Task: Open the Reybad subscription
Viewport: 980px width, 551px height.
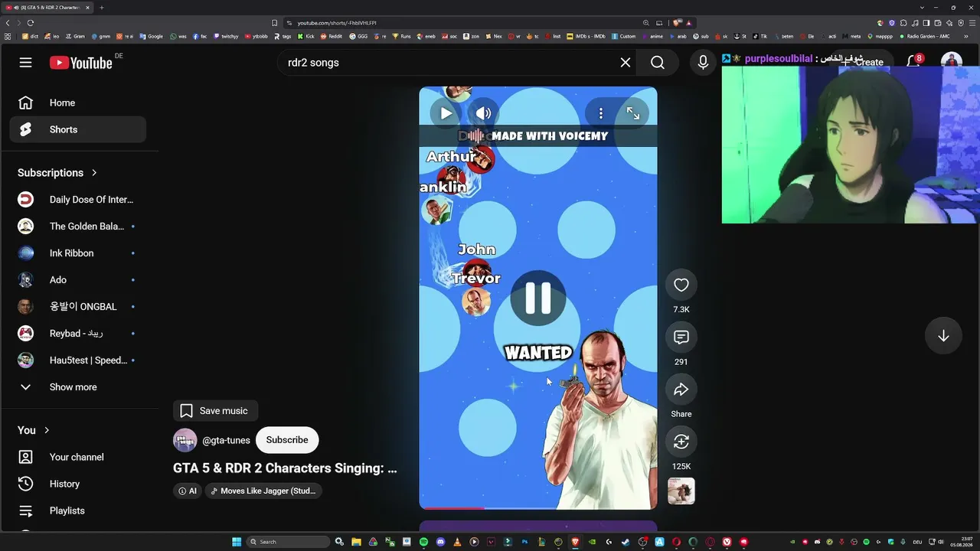Action: [78, 334]
